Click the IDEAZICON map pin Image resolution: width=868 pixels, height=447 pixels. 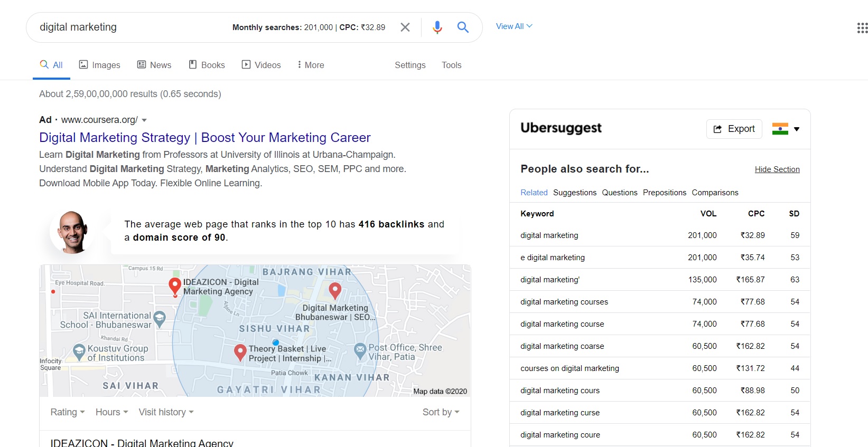click(x=175, y=287)
